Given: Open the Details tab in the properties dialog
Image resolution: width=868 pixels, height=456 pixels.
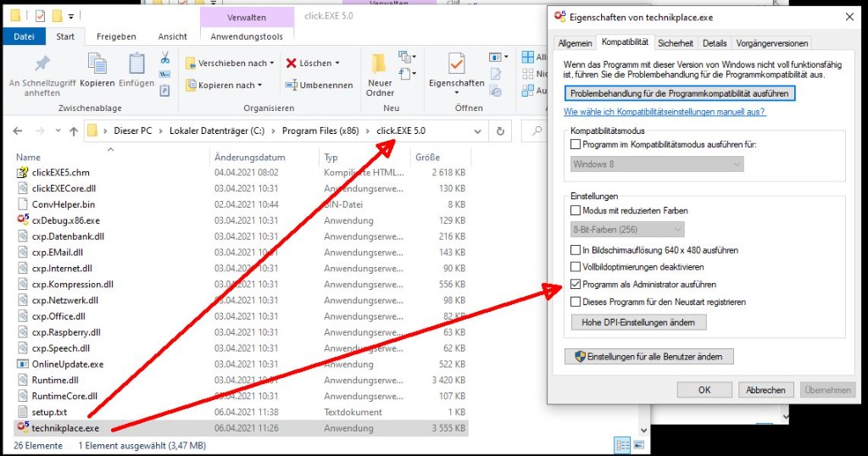Looking at the screenshot, I should [715, 43].
